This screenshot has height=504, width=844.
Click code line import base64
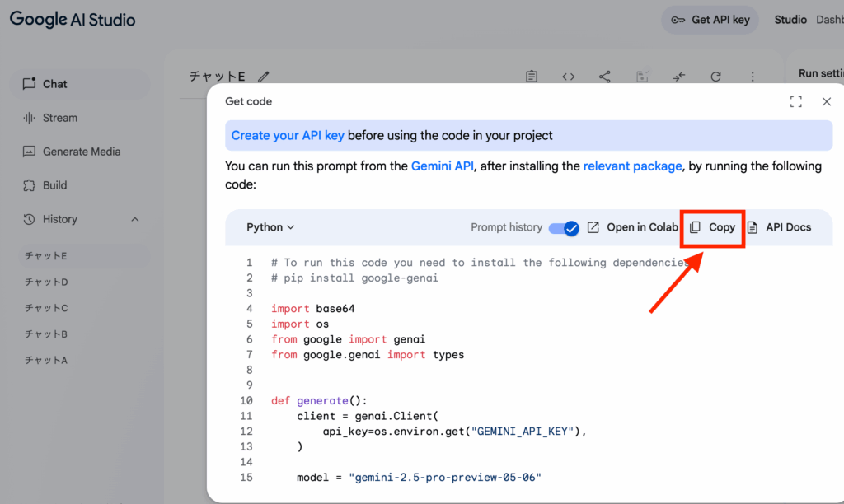coord(312,309)
